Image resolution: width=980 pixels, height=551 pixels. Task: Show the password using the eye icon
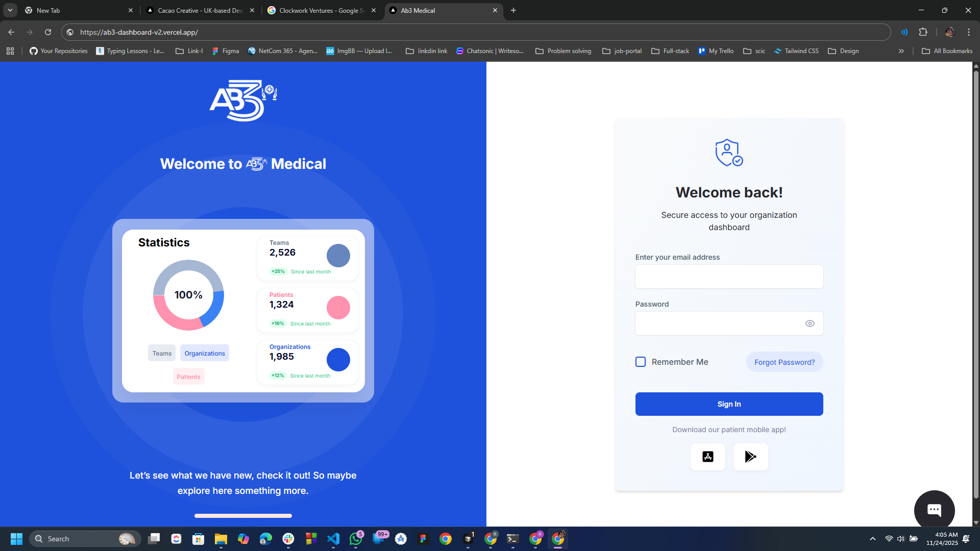point(810,323)
